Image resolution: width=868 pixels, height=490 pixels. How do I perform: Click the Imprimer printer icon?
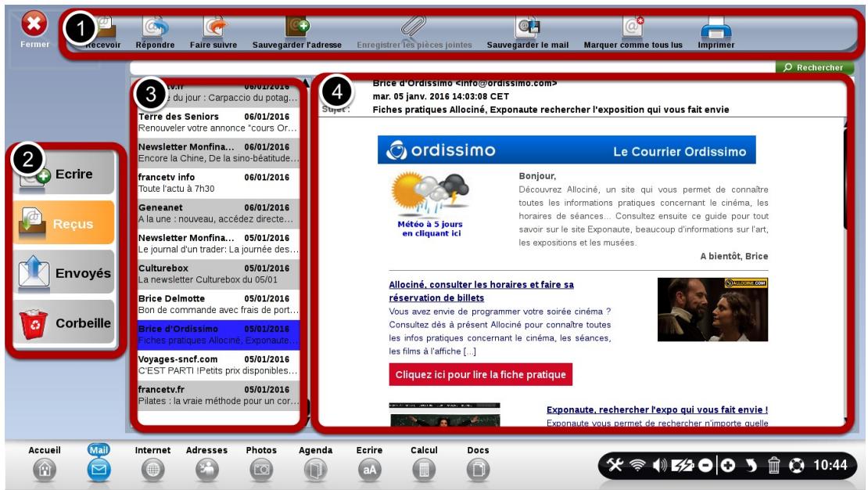(716, 27)
